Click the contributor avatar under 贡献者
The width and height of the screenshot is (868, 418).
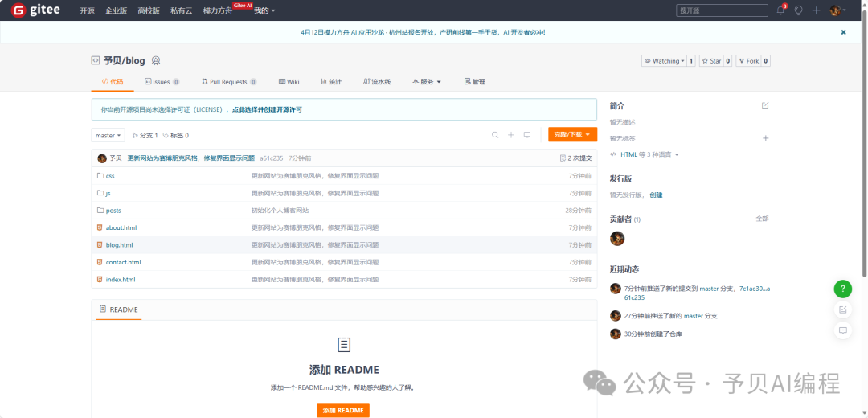pyautogui.click(x=617, y=239)
